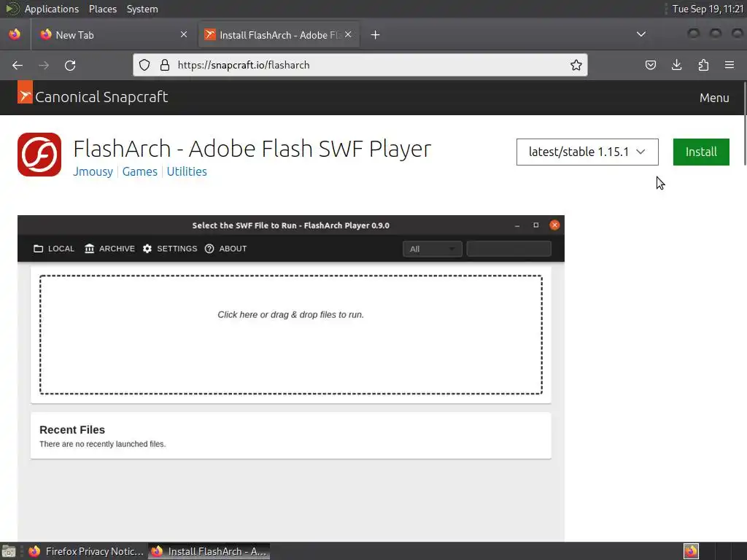Click the URL address bar
This screenshot has width=747, height=560.
click(x=360, y=65)
